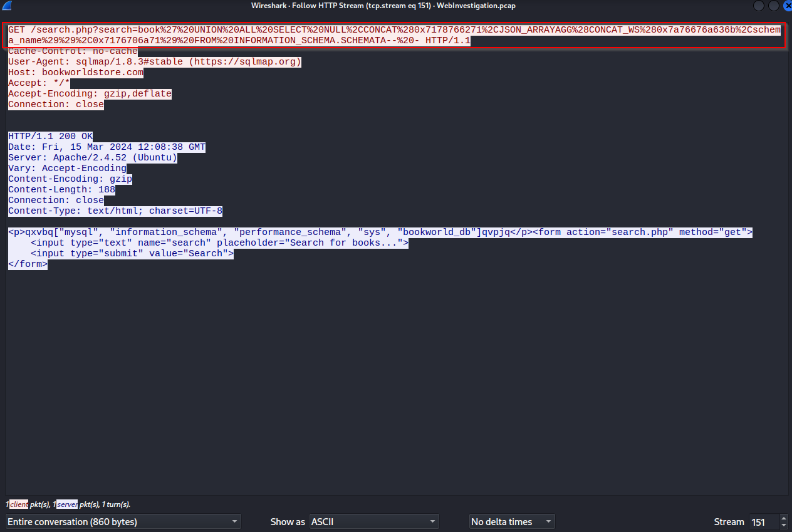Screen dimensions: 792x532
Task: Click the blue server label in packet summary
Action: coord(66,504)
